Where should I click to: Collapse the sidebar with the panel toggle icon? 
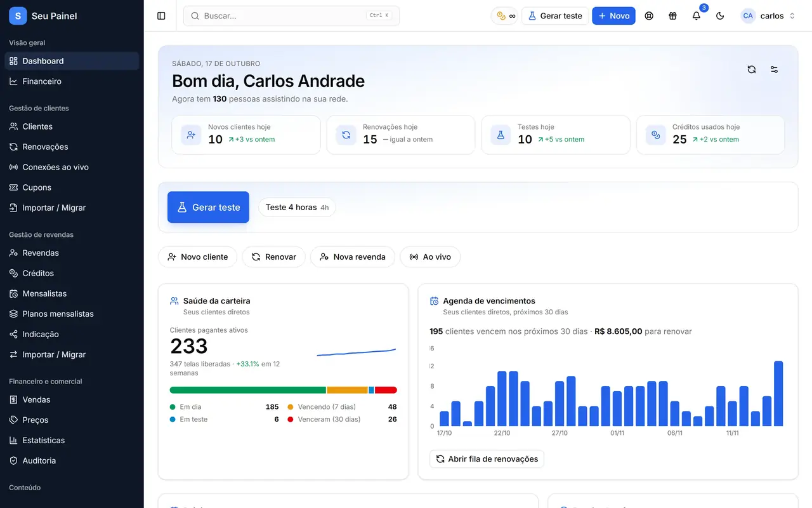(161, 16)
